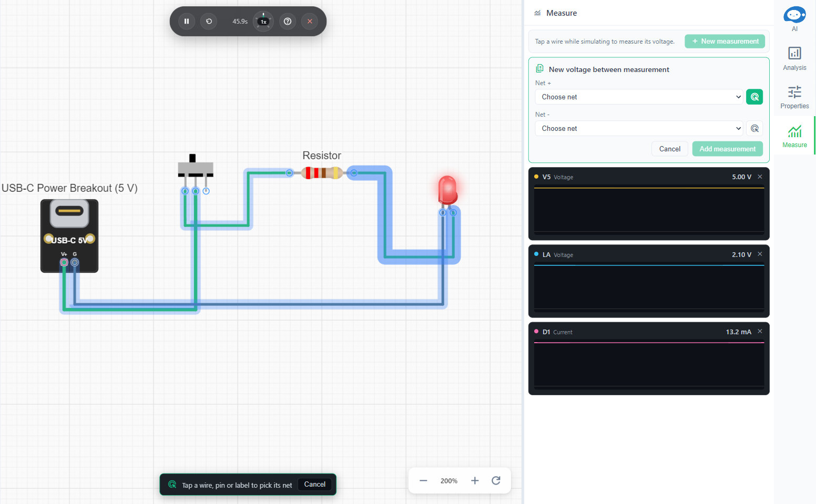Switch to the Analysis tab
This screenshot has height=504, width=816.
tap(794, 58)
